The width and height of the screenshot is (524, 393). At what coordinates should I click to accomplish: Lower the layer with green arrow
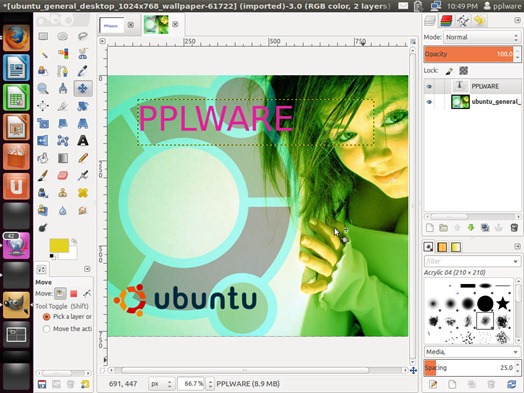tap(471, 228)
